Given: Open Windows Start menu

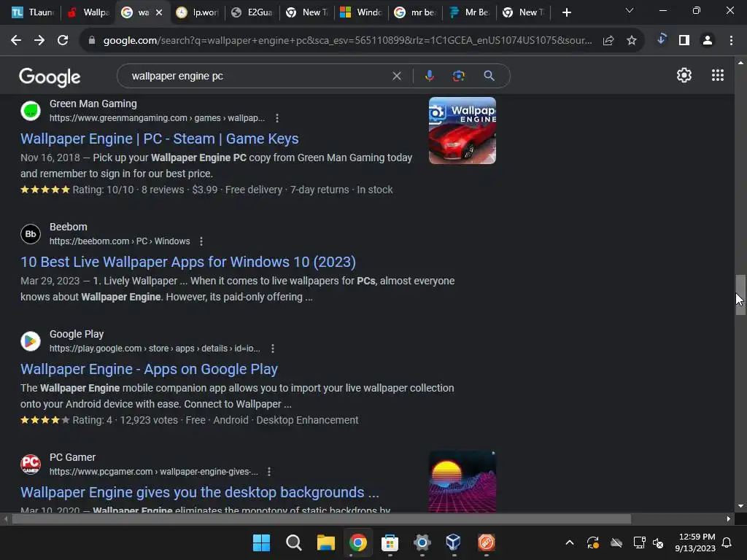Looking at the screenshot, I should point(261,542).
